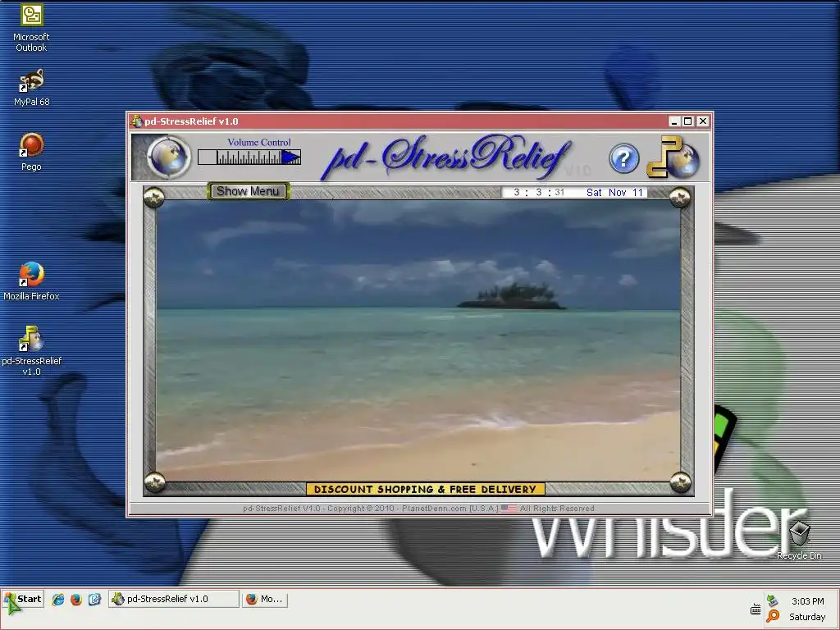
Task: Select the Mozilla Firefox desktop shortcut
Action: 31,281
